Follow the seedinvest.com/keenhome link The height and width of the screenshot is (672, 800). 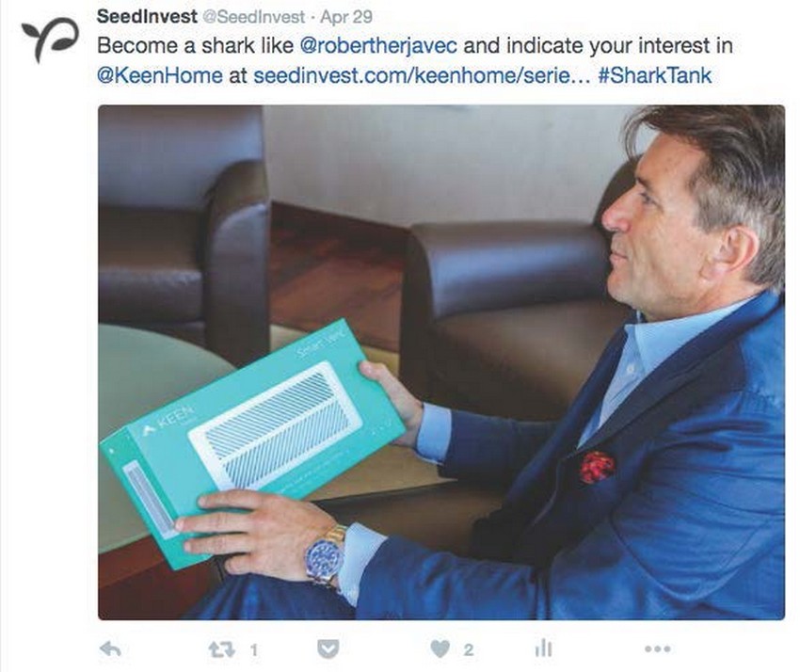tap(422, 75)
